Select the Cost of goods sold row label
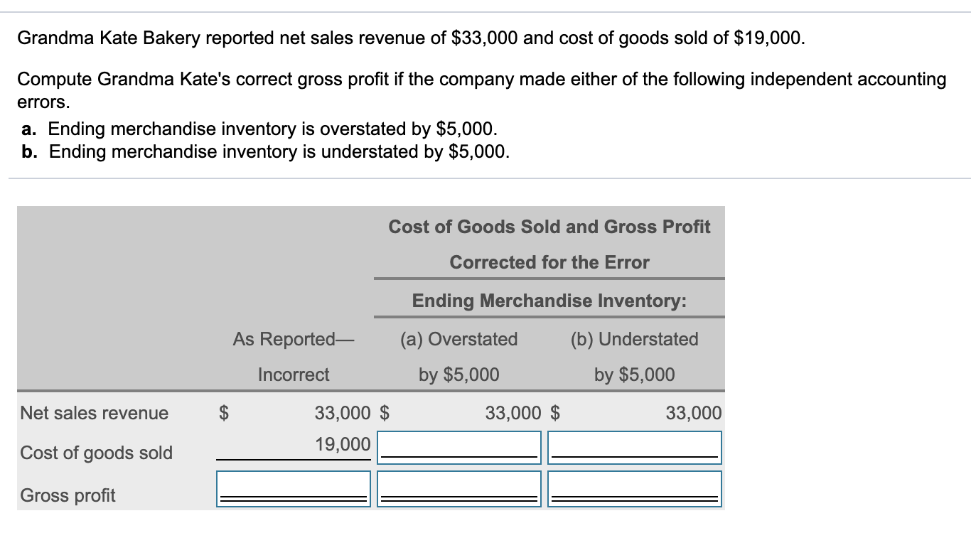Viewport: 971px width, 560px height. [x=96, y=453]
